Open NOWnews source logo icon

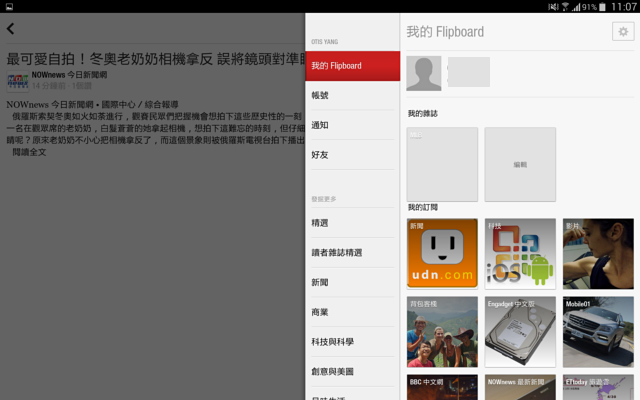(x=18, y=80)
